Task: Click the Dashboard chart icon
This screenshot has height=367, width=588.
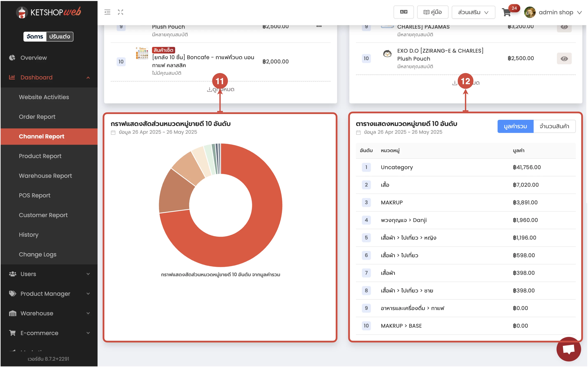Action: coord(12,77)
